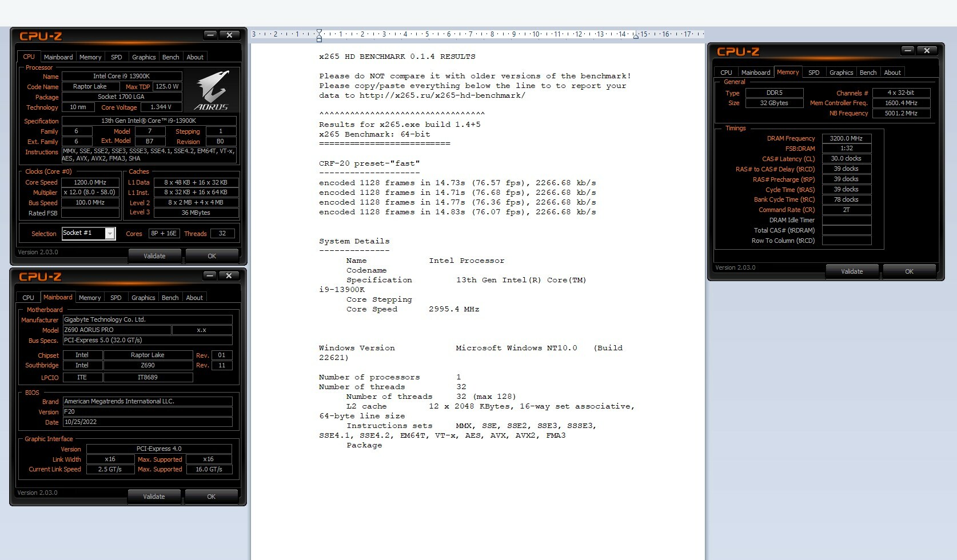This screenshot has height=560, width=957.
Task: Click Validate in the Mainboard CPU-Z window
Action: 154,497
